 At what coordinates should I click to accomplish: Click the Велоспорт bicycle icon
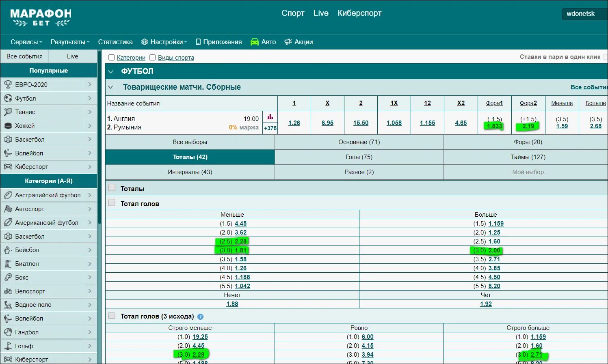tap(8, 291)
